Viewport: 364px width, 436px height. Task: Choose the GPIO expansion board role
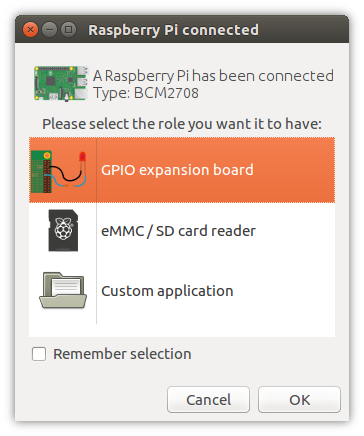pyautogui.click(x=182, y=170)
